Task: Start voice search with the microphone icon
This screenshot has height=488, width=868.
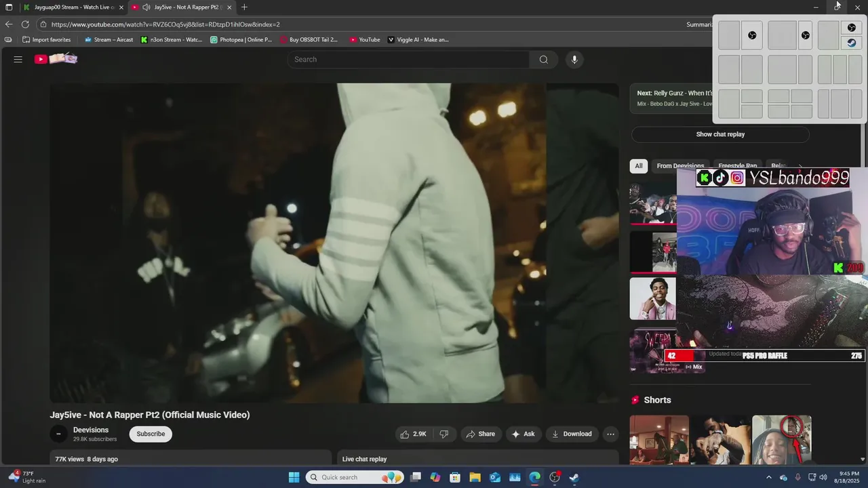Action: [x=574, y=60]
